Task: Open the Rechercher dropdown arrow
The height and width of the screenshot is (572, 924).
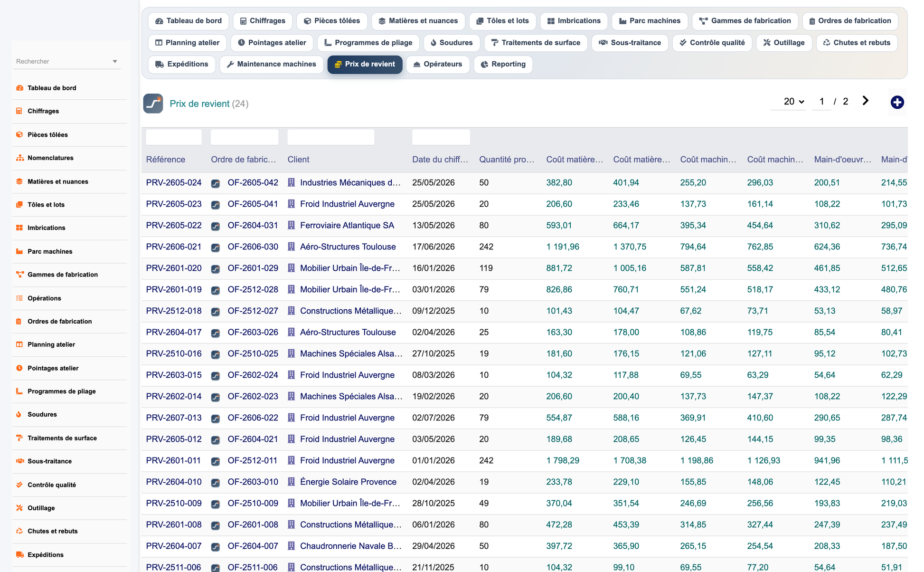Action: point(115,62)
